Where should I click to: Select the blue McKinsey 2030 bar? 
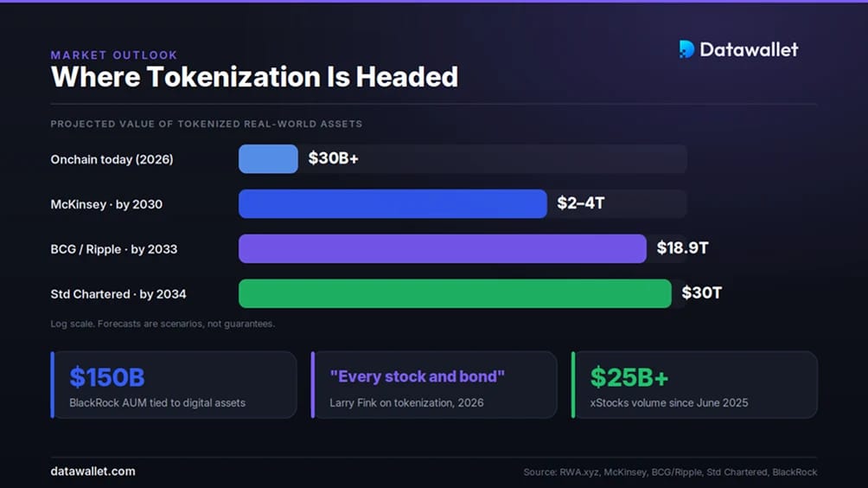pyautogui.click(x=393, y=204)
